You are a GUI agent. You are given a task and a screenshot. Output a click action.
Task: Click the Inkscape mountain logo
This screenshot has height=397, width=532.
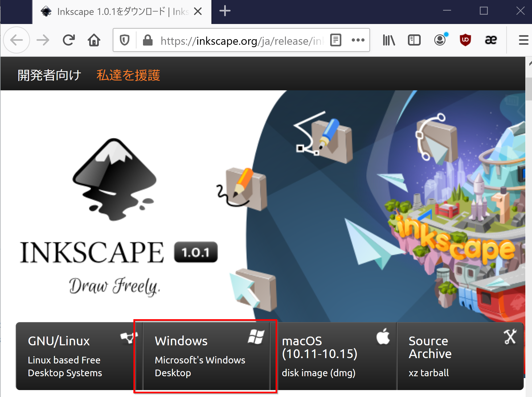[115, 179]
